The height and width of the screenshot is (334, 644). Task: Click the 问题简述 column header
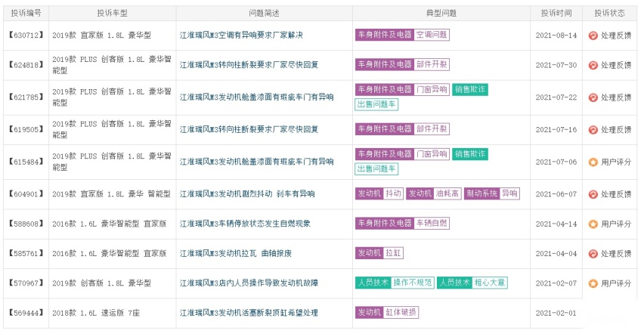point(264,13)
